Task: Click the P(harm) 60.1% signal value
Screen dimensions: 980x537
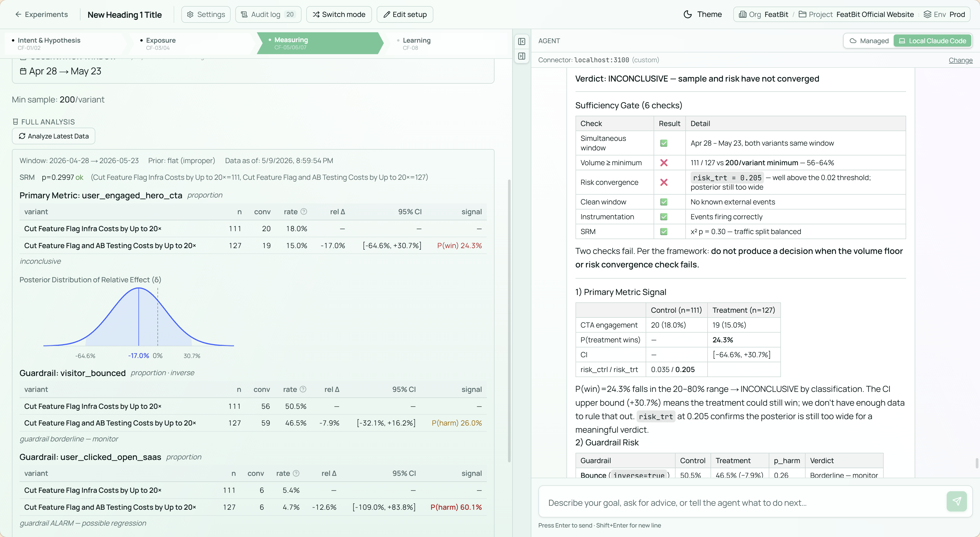Action: pos(456,507)
